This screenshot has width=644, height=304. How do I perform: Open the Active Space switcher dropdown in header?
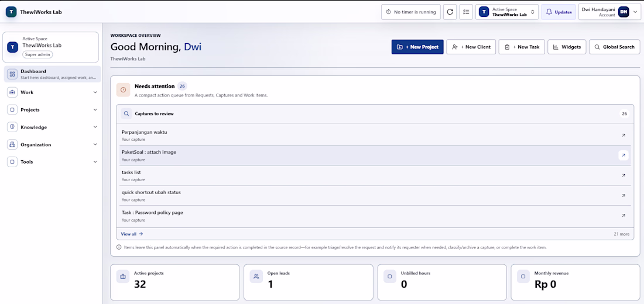[x=507, y=12]
